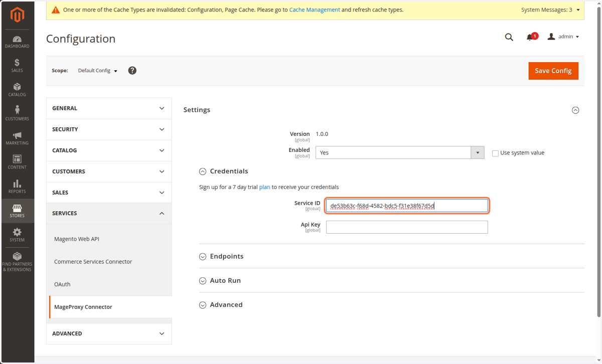The height and width of the screenshot is (364, 602).
Task: Select Magento Web API
Action: (x=77, y=239)
